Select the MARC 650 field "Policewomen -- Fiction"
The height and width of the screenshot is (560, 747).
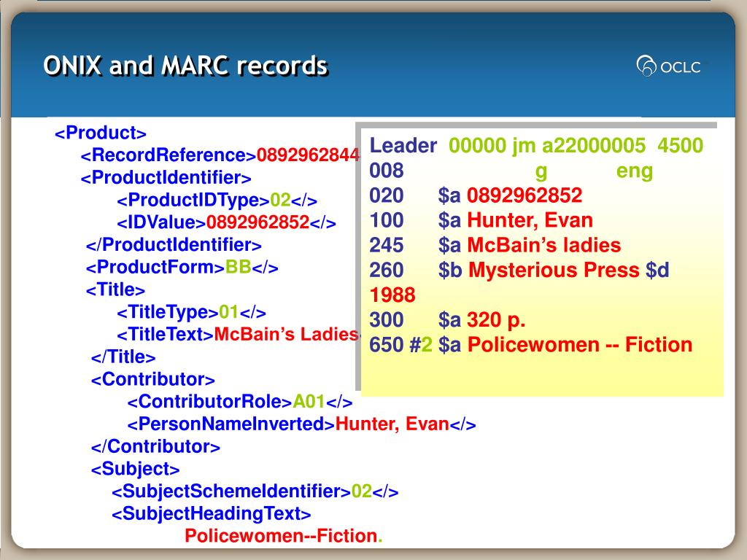[531, 345]
